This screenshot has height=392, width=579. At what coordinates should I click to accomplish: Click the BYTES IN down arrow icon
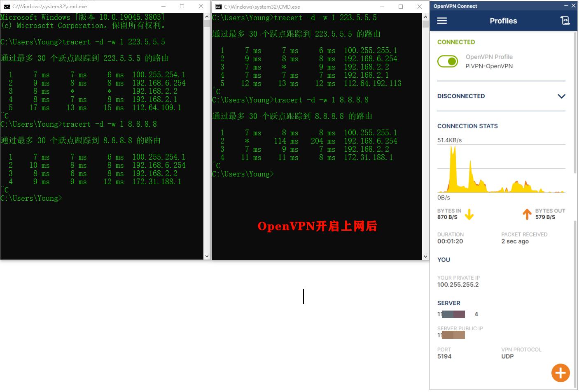click(x=469, y=214)
